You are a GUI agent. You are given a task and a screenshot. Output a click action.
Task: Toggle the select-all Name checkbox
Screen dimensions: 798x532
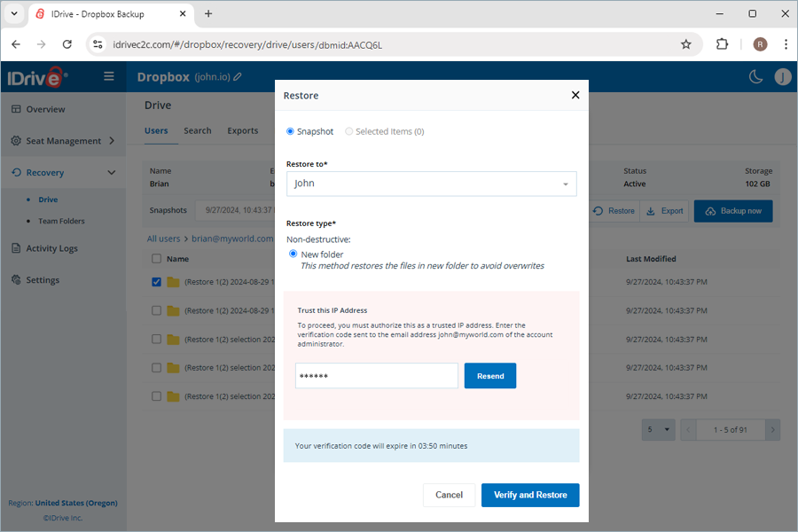(x=156, y=259)
